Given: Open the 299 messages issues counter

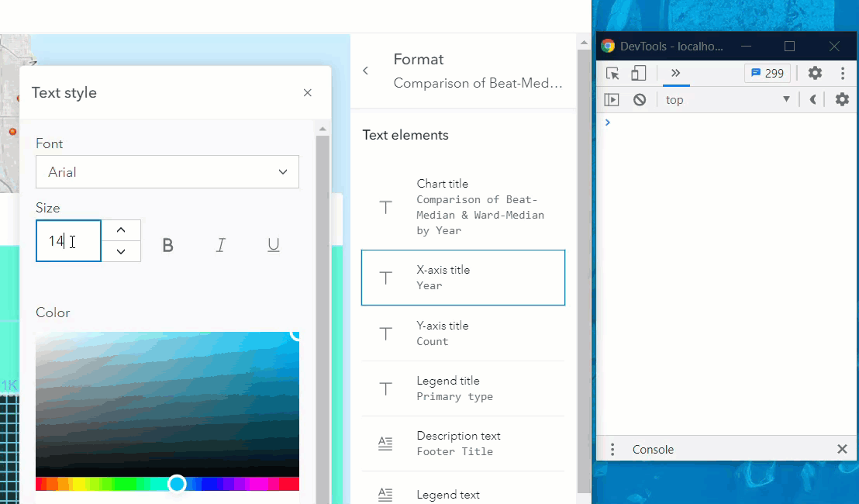Looking at the screenshot, I should (x=767, y=73).
